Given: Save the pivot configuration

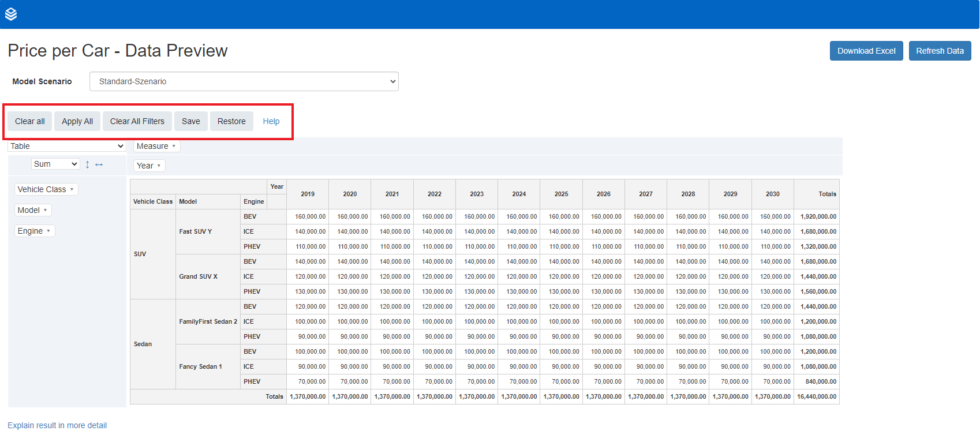Looking at the screenshot, I should (x=191, y=121).
